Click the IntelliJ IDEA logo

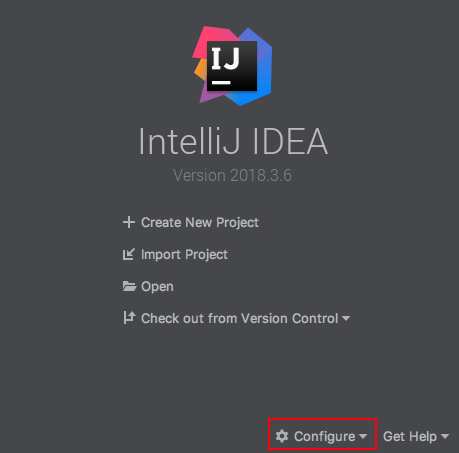[232, 66]
